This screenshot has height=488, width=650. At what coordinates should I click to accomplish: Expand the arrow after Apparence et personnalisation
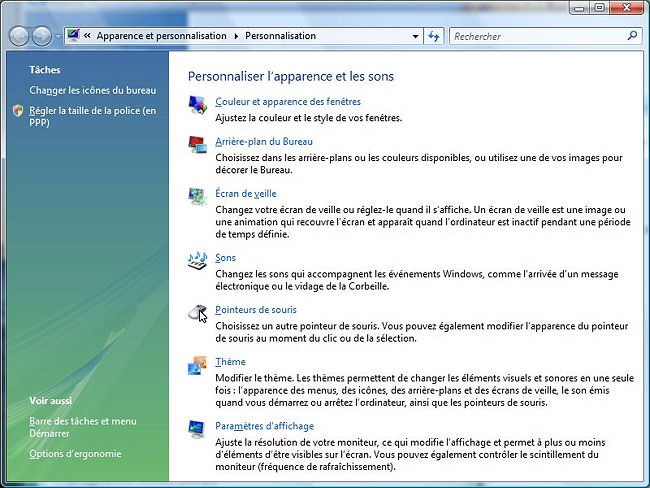click(x=236, y=36)
